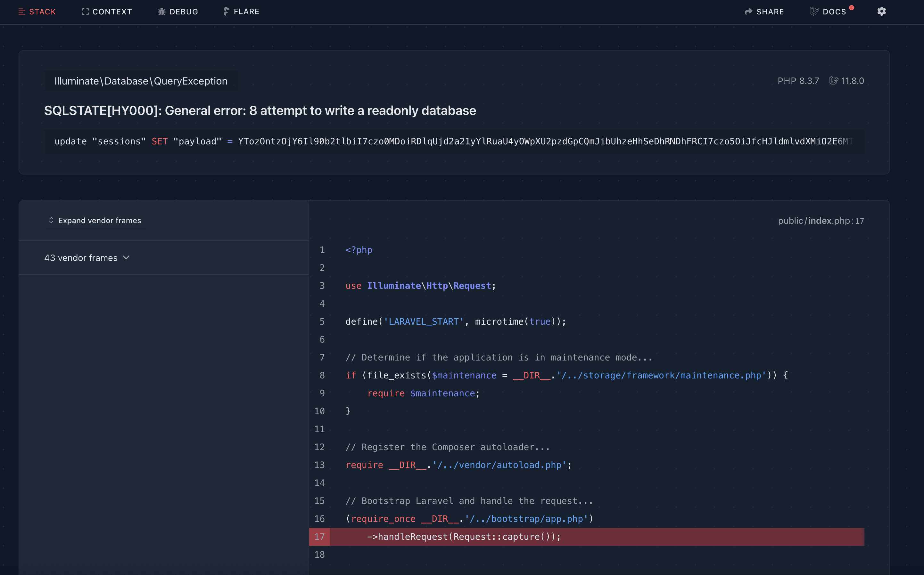Screen dimensions: 924x575
Task: Click the Expand vendor frames button
Action: click(x=95, y=221)
